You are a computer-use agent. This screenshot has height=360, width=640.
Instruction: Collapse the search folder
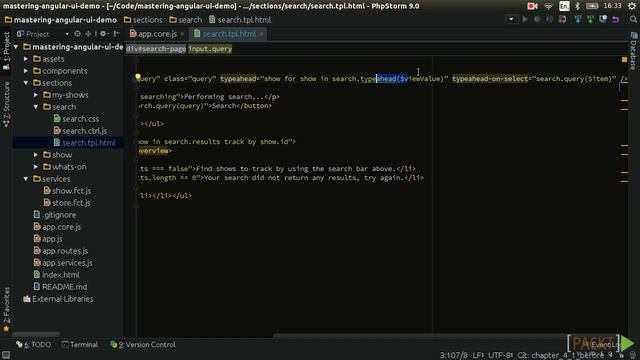[x=36, y=107]
